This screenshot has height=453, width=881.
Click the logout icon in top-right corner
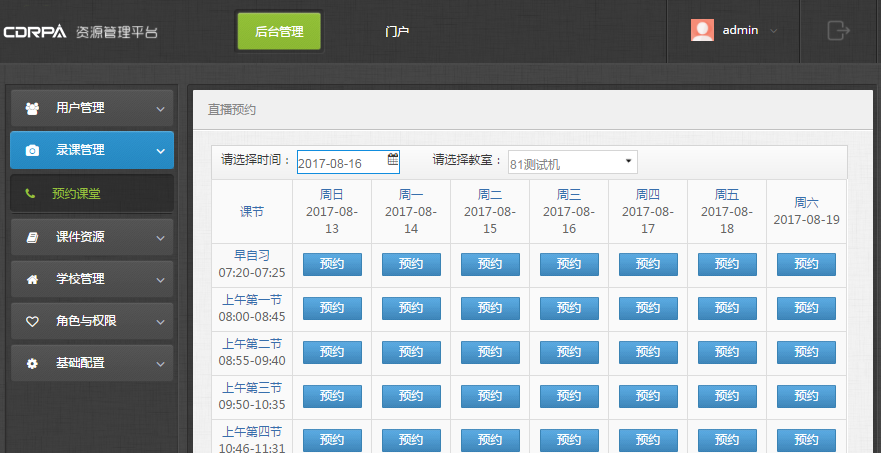[x=838, y=30]
